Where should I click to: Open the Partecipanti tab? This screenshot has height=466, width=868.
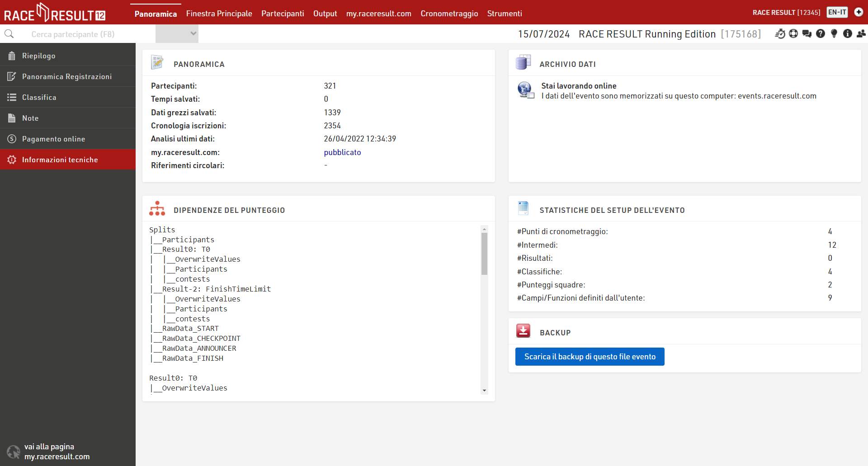pos(283,14)
